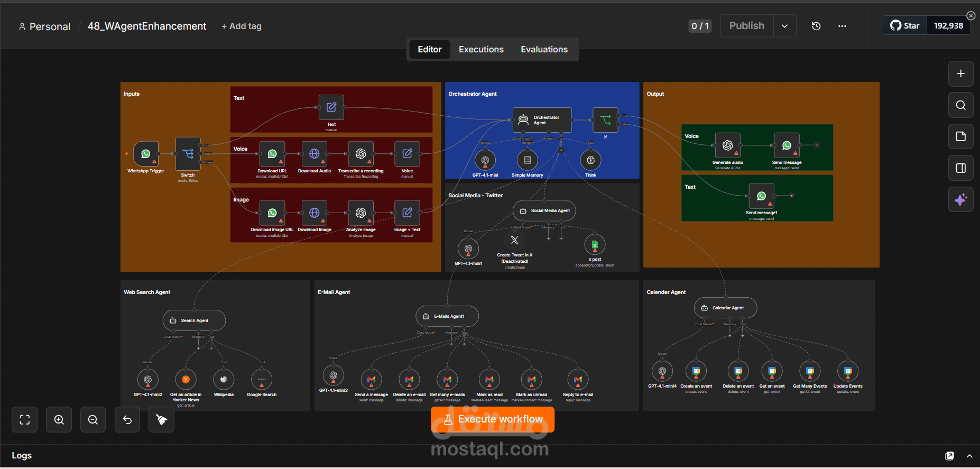Open the WhatsApp Trigger node

146,154
